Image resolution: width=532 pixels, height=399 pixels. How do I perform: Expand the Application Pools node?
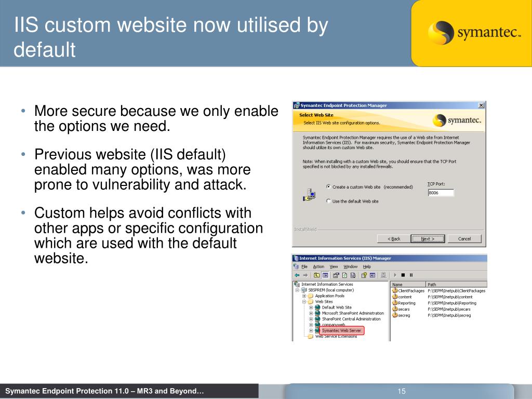tap(304, 296)
